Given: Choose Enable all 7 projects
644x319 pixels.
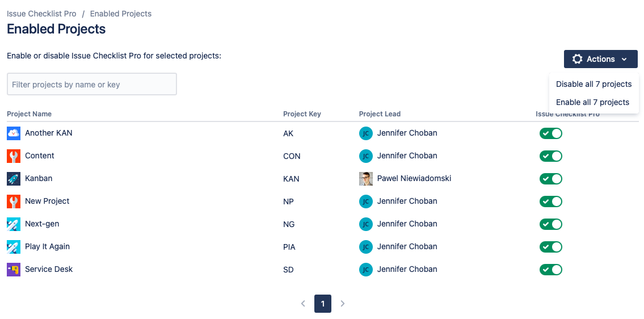Looking at the screenshot, I should tap(592, 102).
